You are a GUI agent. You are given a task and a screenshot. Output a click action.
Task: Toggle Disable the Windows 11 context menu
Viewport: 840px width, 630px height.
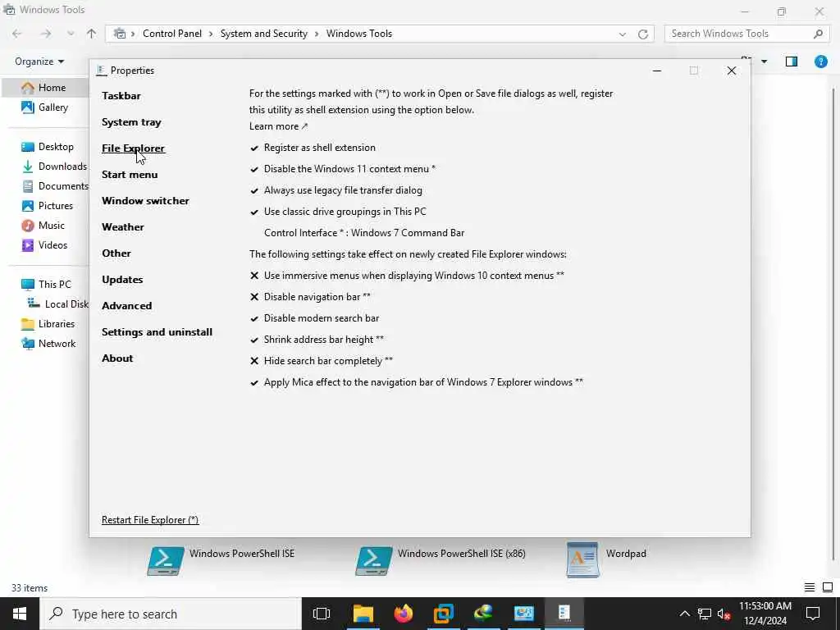(343, 169)
